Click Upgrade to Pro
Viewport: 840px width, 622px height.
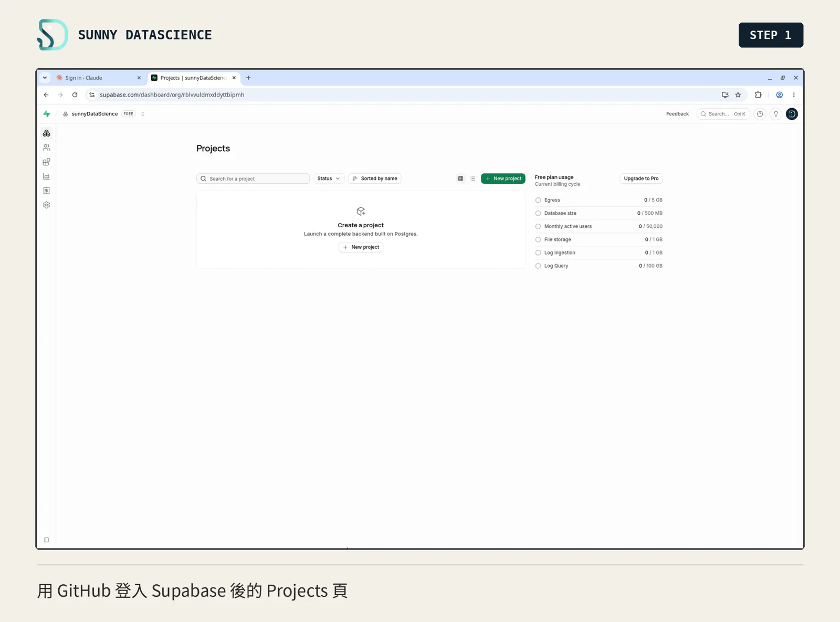[x=641, y=178]
